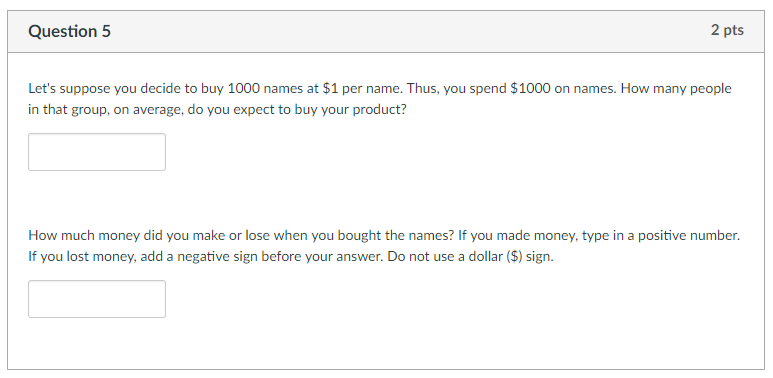Viewport: 773px width, 378px height.
Task: Click the words "1000 names" in the question
Action: (261, 89)
